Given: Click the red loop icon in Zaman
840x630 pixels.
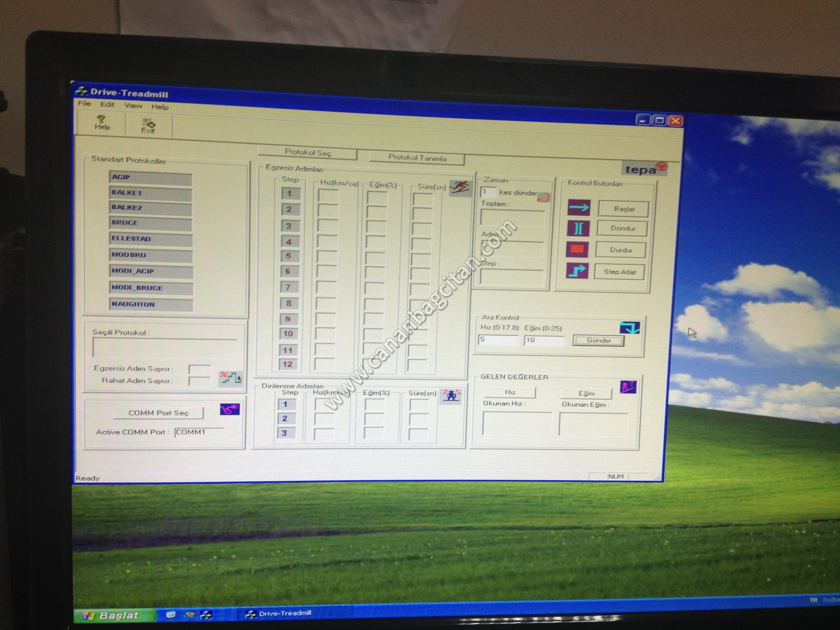Looking at the screenshot, I should click(544, 197).
